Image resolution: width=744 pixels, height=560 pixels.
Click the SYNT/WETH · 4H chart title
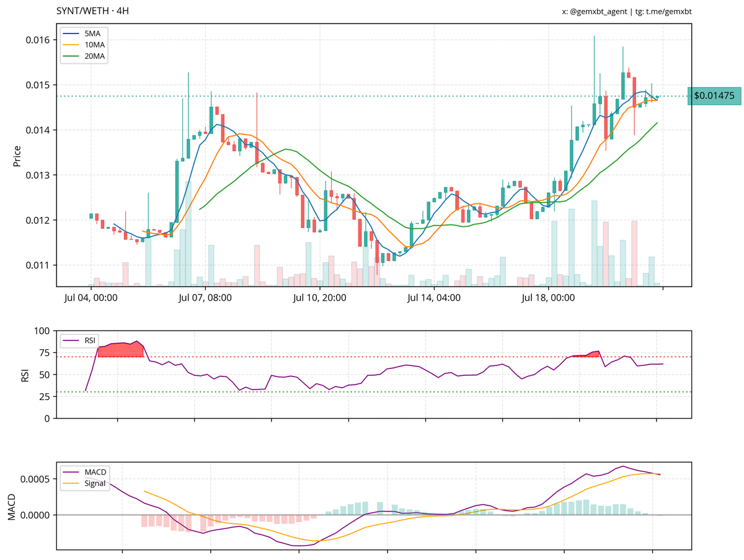click(92, 11)
